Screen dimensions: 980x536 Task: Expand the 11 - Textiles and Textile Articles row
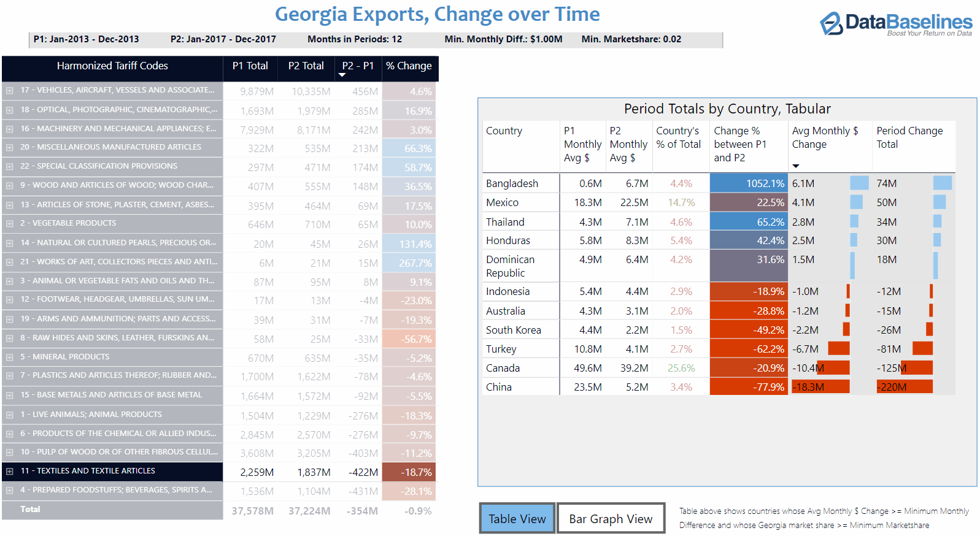tap(10, 472)
